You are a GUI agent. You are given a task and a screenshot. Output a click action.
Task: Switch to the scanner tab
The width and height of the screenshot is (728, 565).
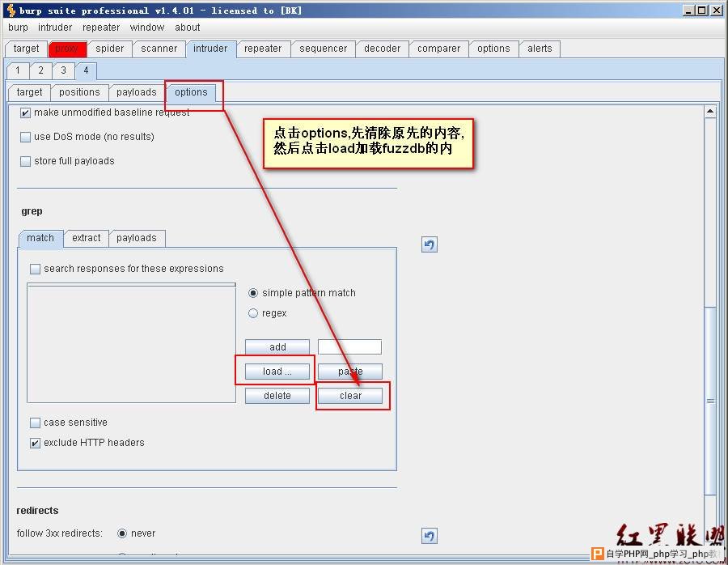[x=159, y=49]
